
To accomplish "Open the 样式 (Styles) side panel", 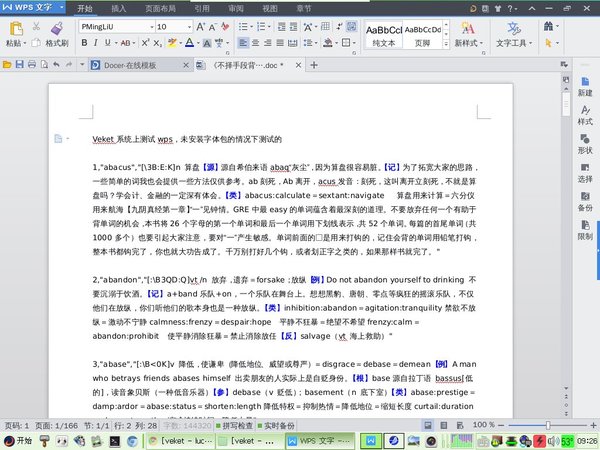I will [585, 112].
